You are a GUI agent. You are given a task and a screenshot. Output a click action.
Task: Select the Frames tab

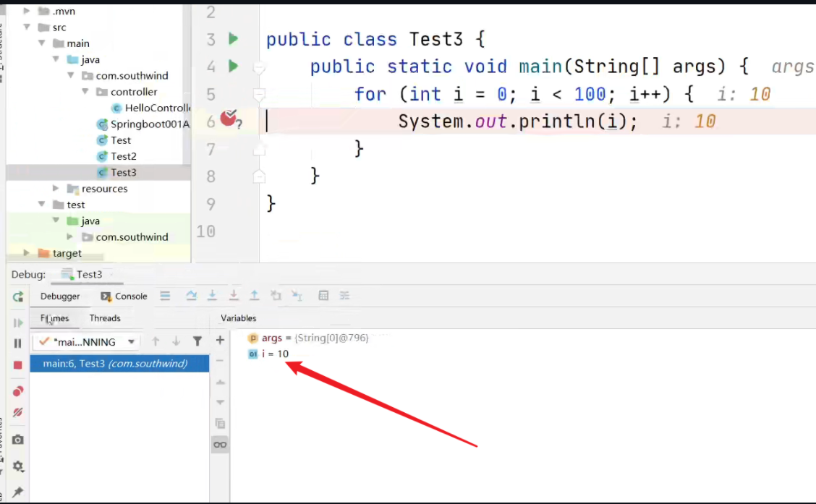point(55,317)
